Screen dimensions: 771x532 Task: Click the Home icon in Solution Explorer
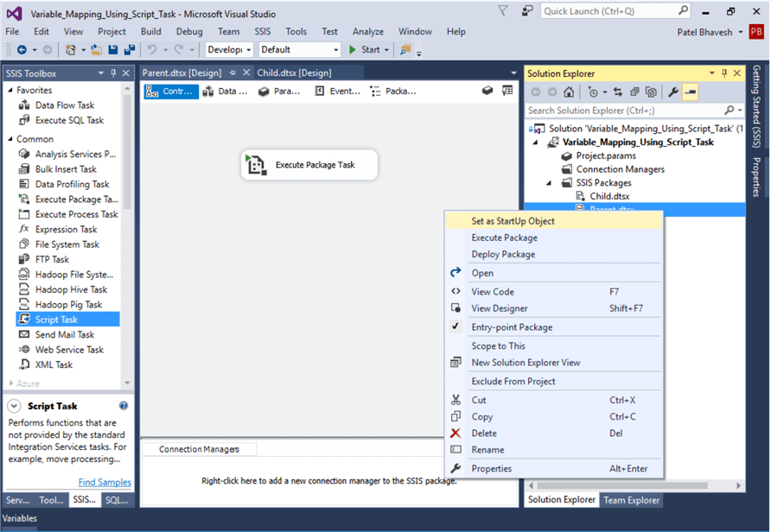569,92
